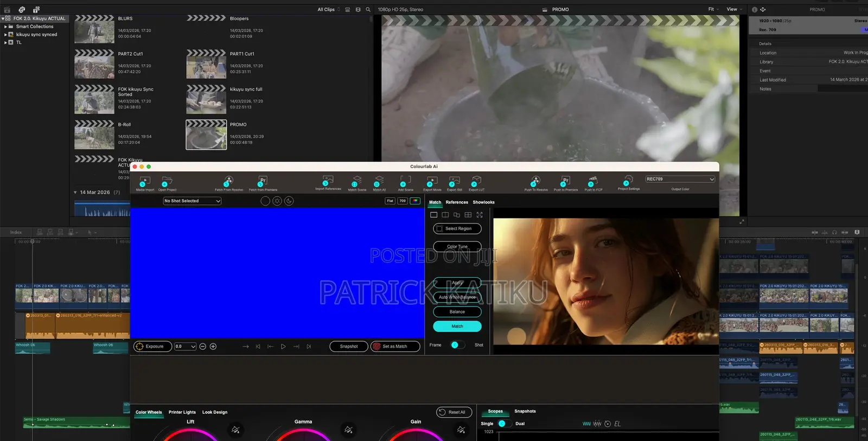
Task: Open the titles and generators sidebar icon
Action: point(36,9)
